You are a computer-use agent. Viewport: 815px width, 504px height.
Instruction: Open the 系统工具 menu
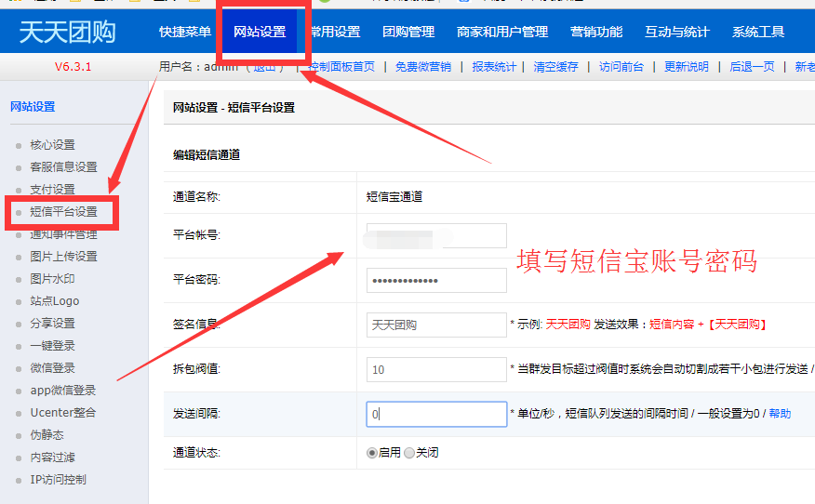click(x=758, y=32)
